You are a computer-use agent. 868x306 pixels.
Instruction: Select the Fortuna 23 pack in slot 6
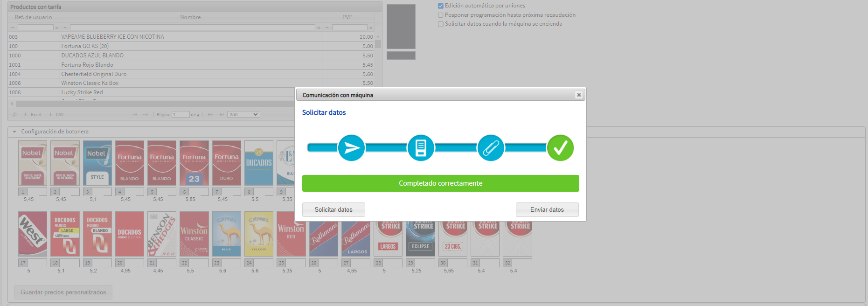194,163
